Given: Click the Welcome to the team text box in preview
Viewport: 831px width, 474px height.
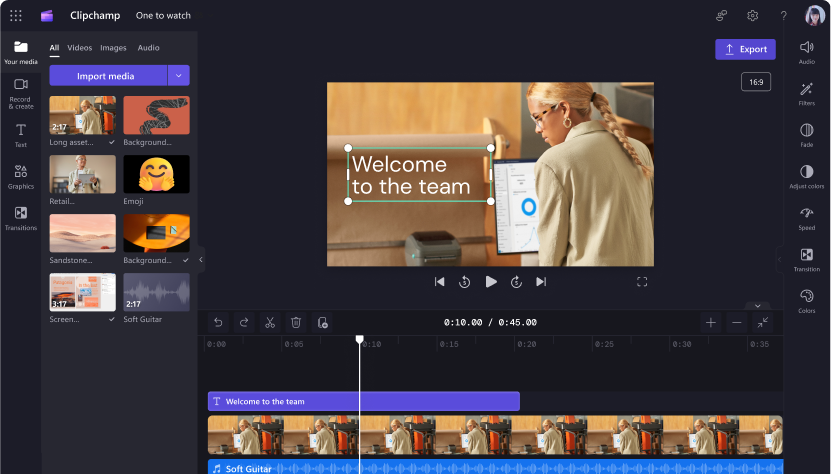Looking at the screenshot, I should 419,175.
